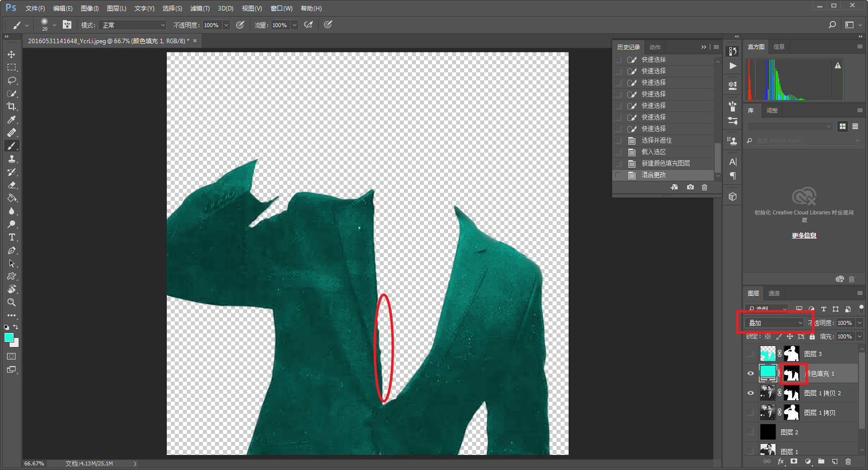The image size is (868, 470).
Task: Hide the 颜色填充 1 layer
Action: (750, 374)
